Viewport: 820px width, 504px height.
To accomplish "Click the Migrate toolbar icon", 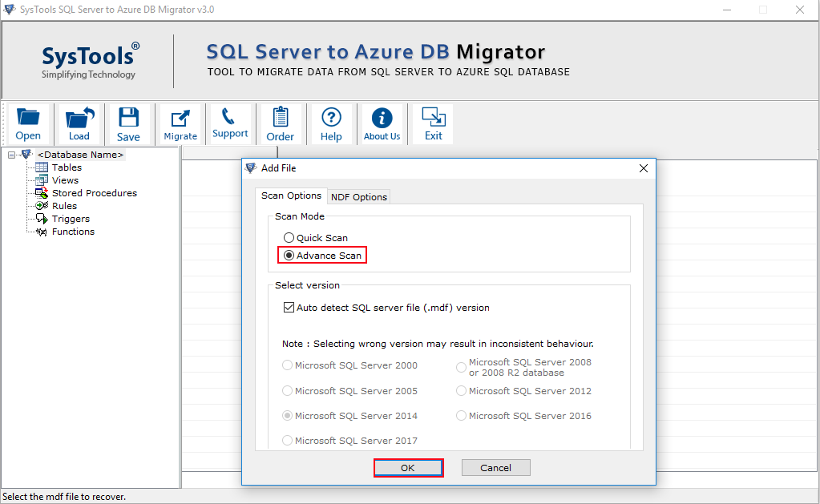I will click(x=180, y=123).
